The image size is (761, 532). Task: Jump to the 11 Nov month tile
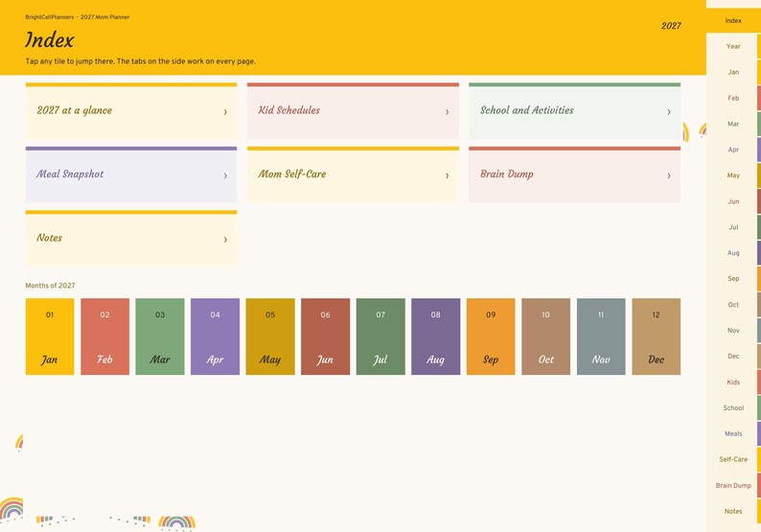click(x=601, y=336)
